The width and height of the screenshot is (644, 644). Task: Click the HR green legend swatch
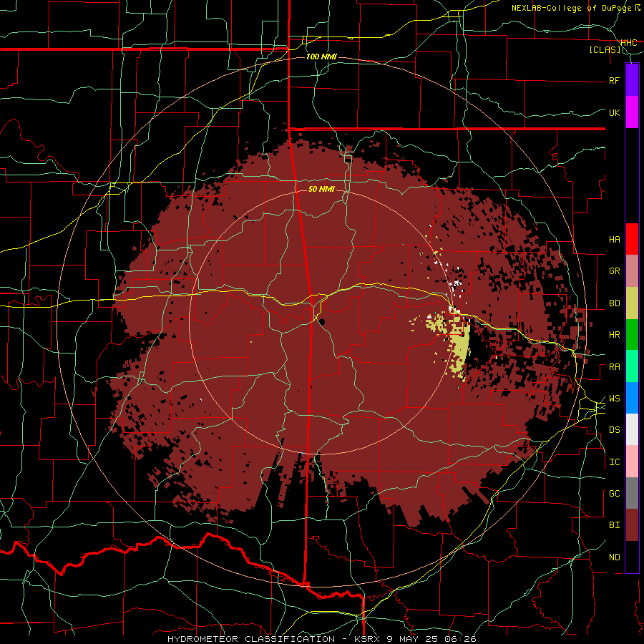click(632, 335)
